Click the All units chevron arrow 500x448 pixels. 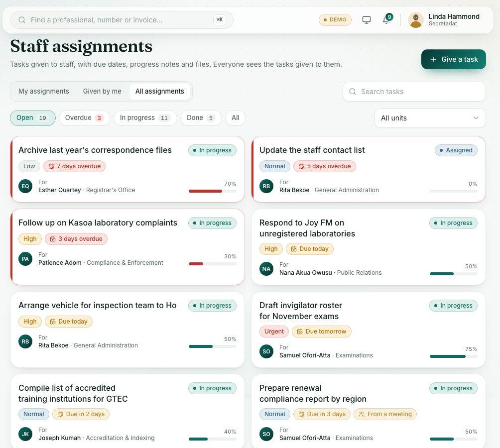click(476, 118)
